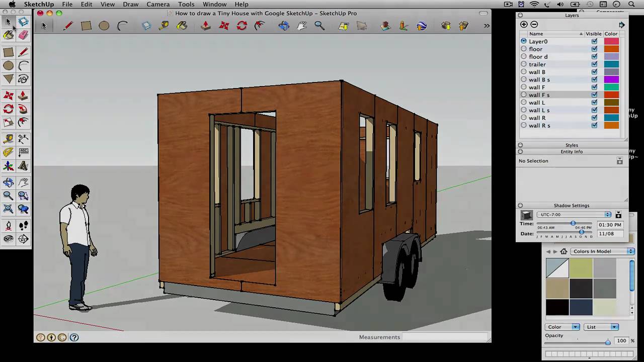Open the Tools menu
644x362 pixels.
(x=186, y=5)
